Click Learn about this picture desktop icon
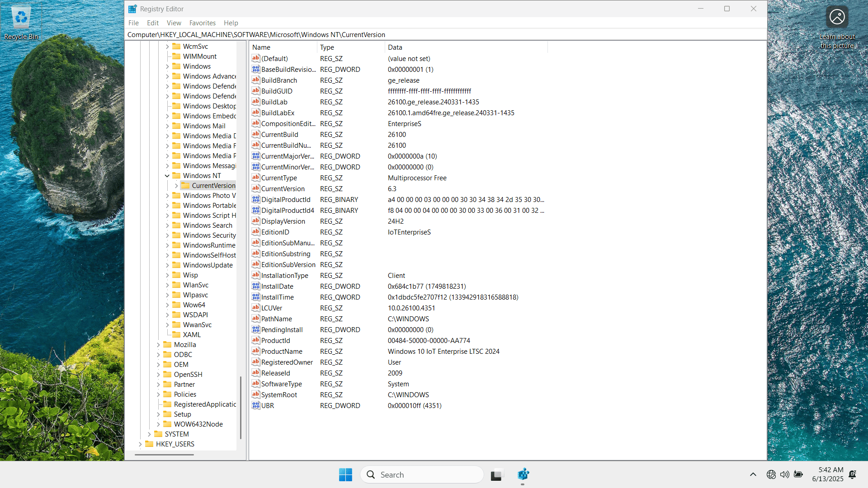868x488 pixels. (837, 27)
